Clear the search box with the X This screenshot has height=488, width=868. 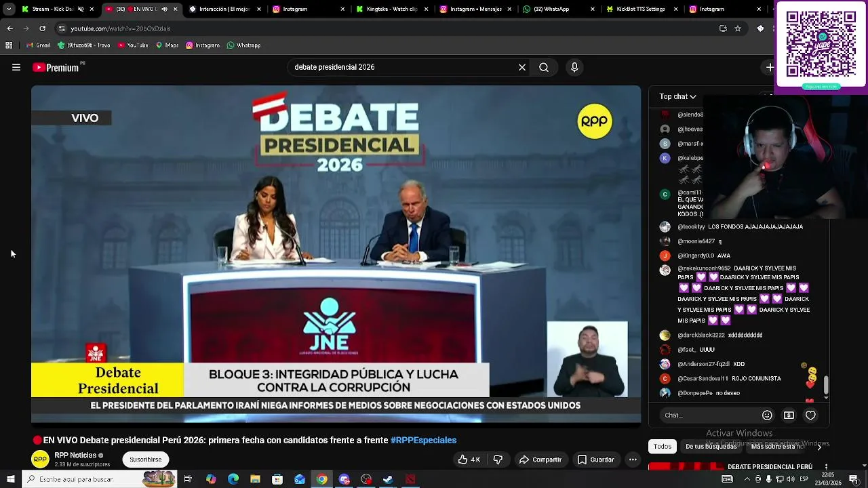coord(522,67)
